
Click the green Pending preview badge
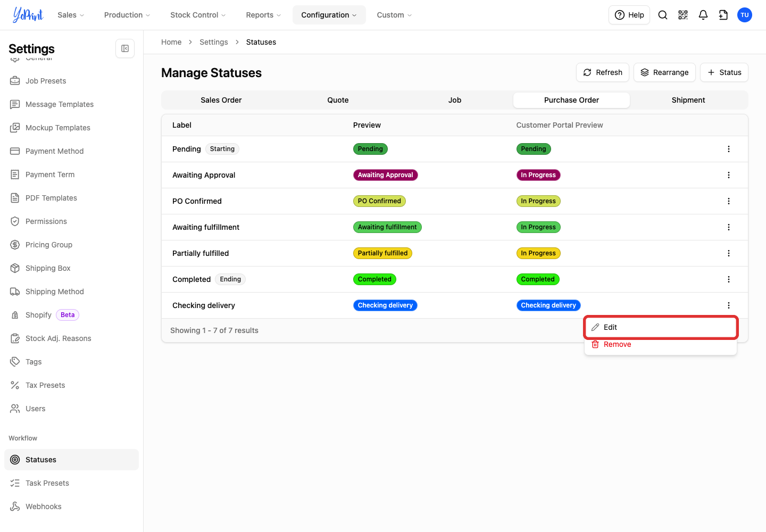pos(370,149)
